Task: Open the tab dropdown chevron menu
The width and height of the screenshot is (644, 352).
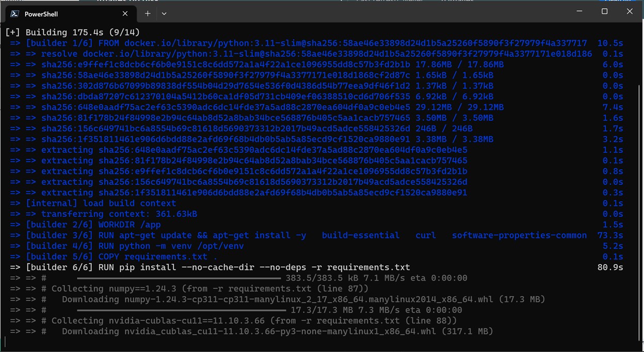Action: pos(164,13)
